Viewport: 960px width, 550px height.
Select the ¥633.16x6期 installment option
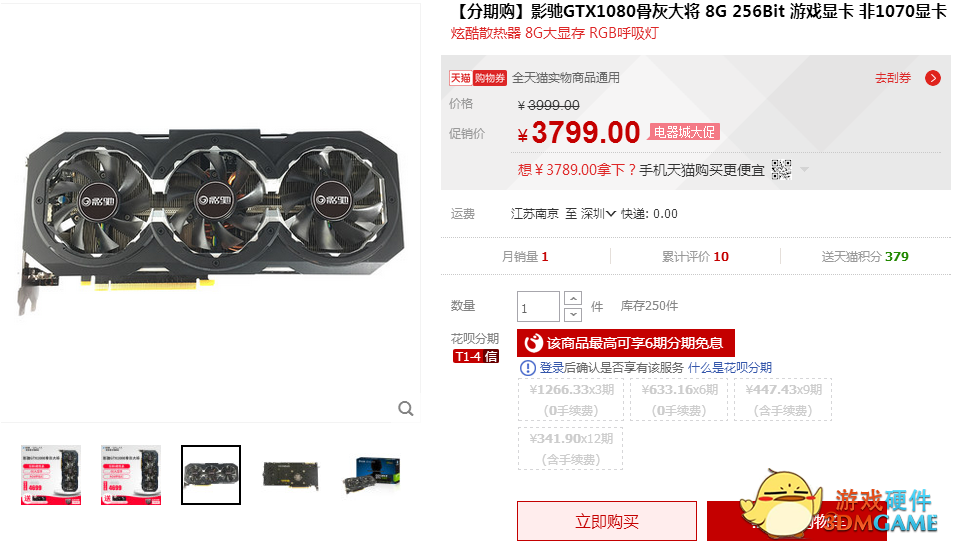pos(679,400)
